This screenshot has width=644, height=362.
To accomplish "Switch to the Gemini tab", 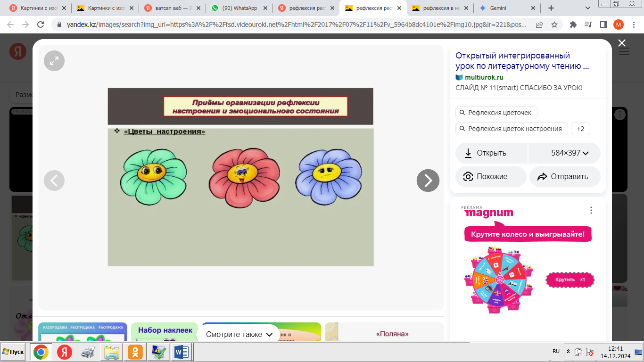I will (x=506, y=8).
